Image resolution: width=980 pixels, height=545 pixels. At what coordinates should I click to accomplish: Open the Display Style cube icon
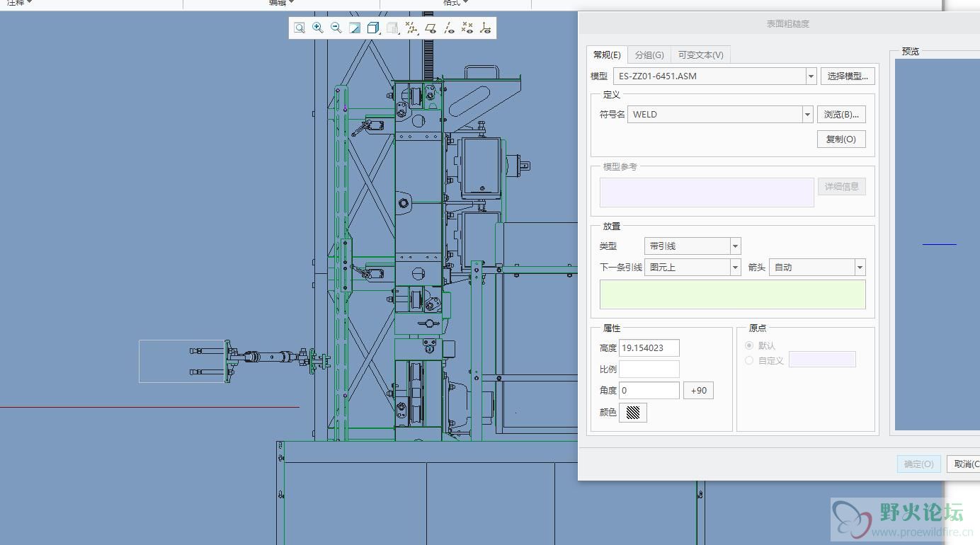374,28
